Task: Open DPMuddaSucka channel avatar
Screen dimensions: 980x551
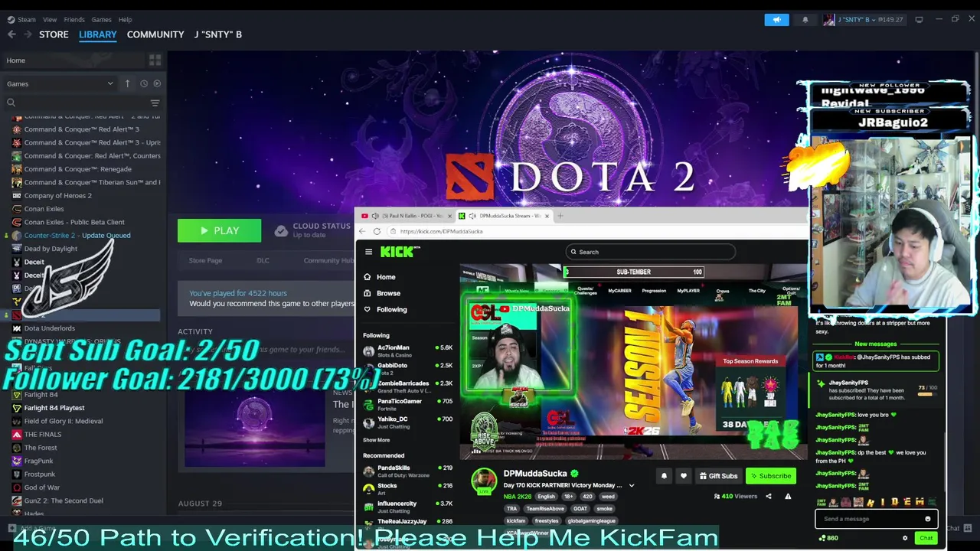Action: [484, 481]
